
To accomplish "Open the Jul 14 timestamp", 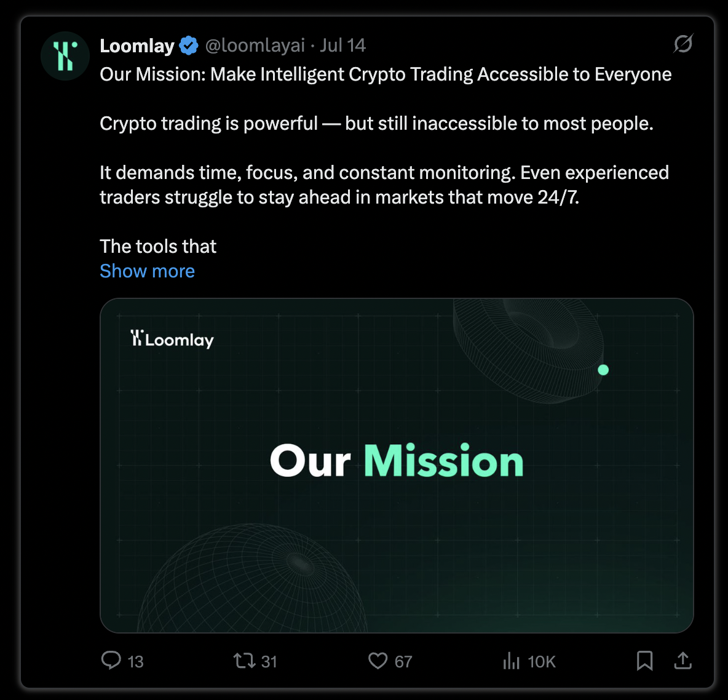I will point(342,46).
